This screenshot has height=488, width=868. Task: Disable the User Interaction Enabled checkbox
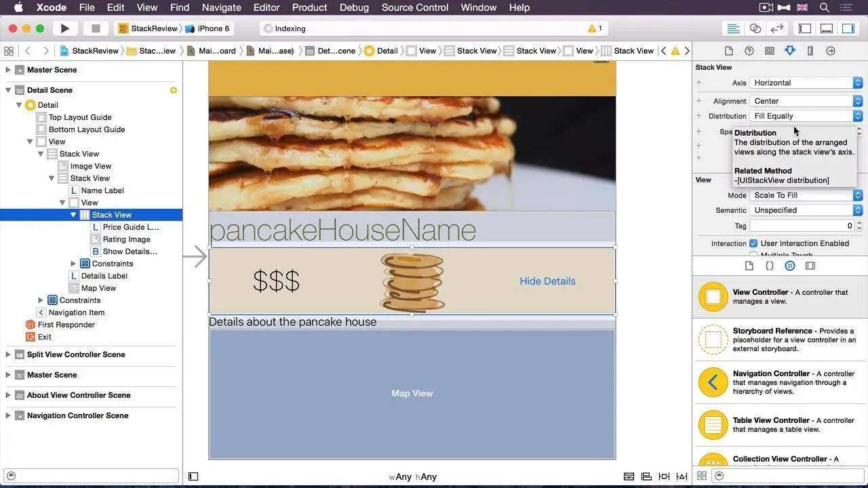(x=755, y=243)
